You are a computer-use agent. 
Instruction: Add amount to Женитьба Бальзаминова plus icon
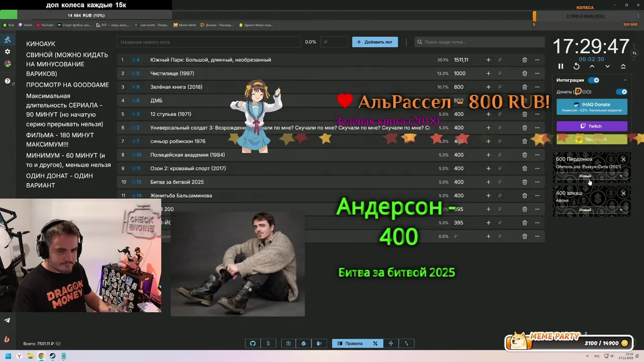point(488,196)
